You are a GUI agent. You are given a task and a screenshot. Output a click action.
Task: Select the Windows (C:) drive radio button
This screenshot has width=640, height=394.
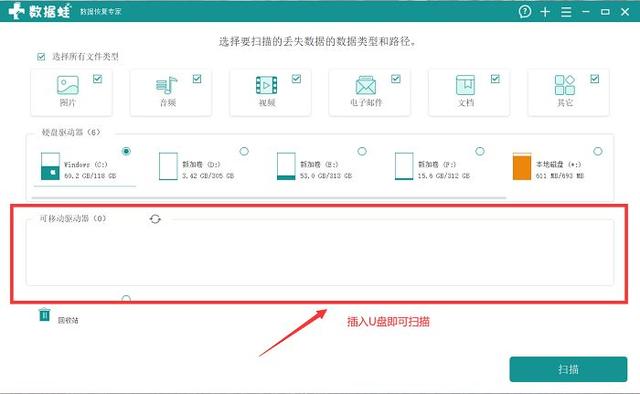pyautogui.click(x=126, y=151)
